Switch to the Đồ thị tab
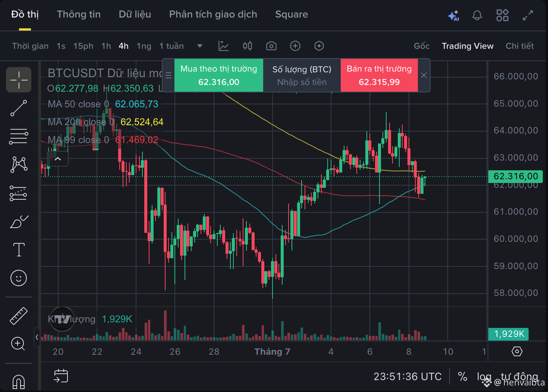This screenshot has height=392, width=548. 25,15
